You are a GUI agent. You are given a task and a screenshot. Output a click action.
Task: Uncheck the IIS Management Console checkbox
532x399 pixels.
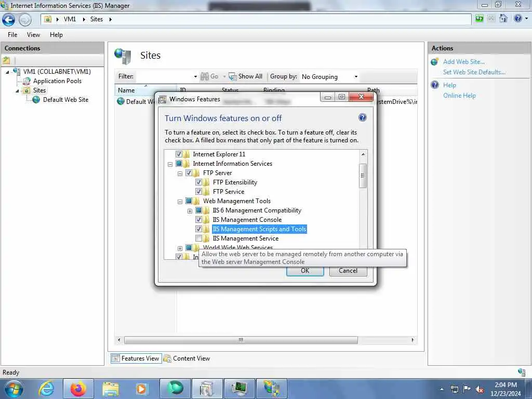pos(199,220)
